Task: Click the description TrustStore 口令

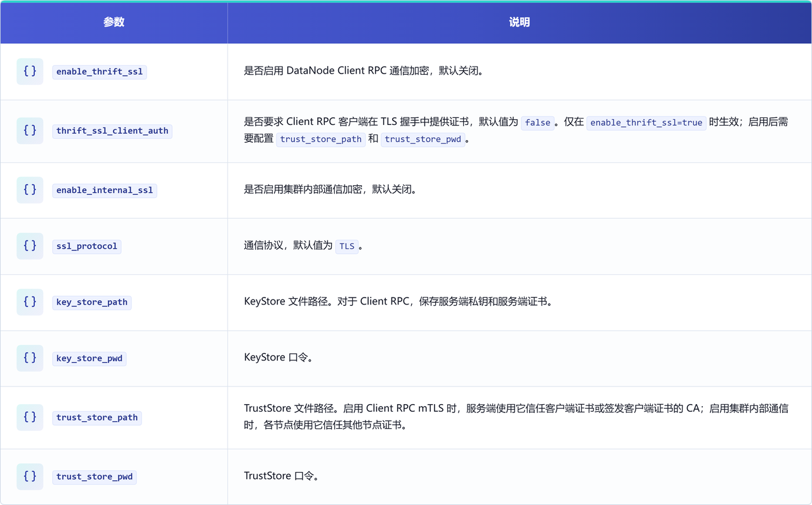Action: click(x=282, y=476)
